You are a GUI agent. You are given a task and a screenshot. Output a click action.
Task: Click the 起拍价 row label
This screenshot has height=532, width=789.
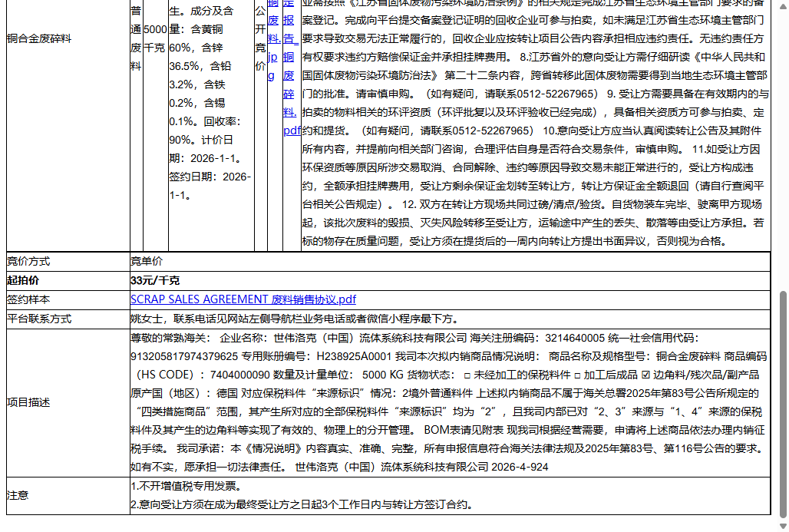click(x=23, y=280)
